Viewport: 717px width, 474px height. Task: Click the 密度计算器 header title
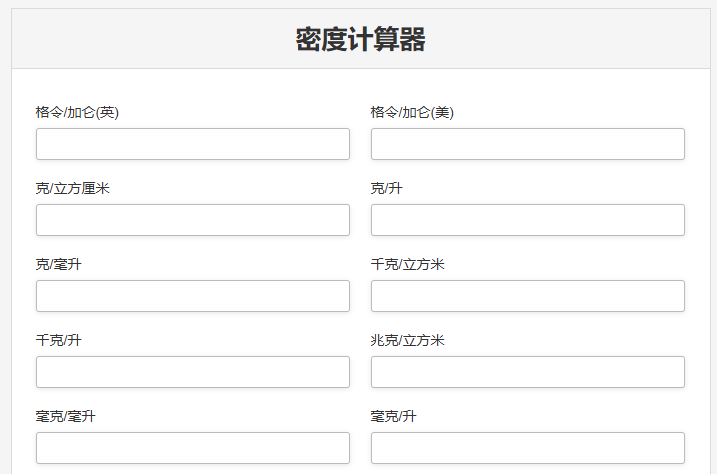(x=360, y=40)
